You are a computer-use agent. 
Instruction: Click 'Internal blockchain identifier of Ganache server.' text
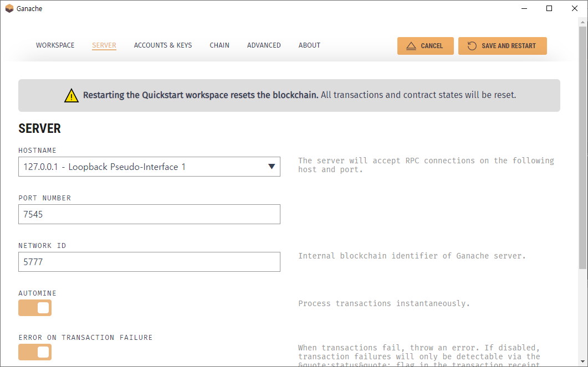click(x=412, y=256)
